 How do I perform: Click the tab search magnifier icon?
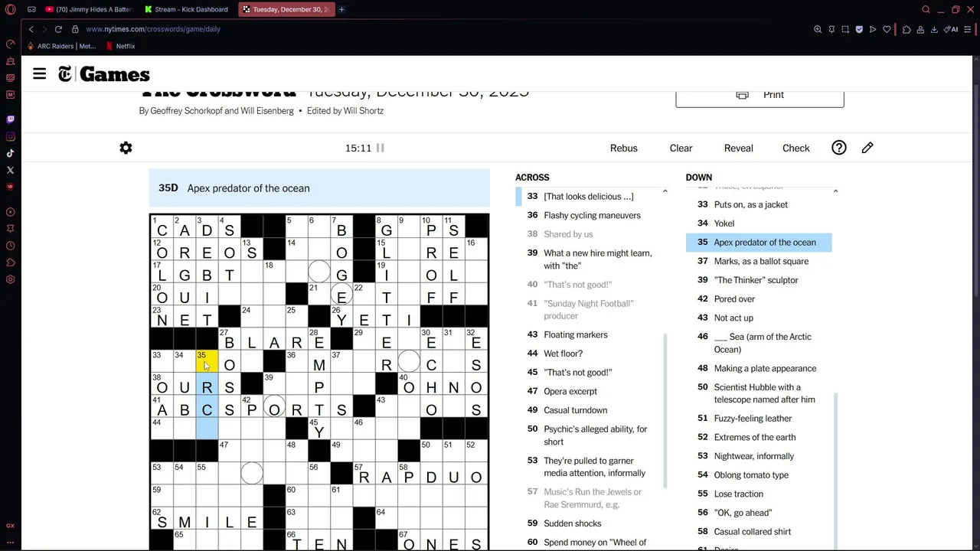coord(926,9)
